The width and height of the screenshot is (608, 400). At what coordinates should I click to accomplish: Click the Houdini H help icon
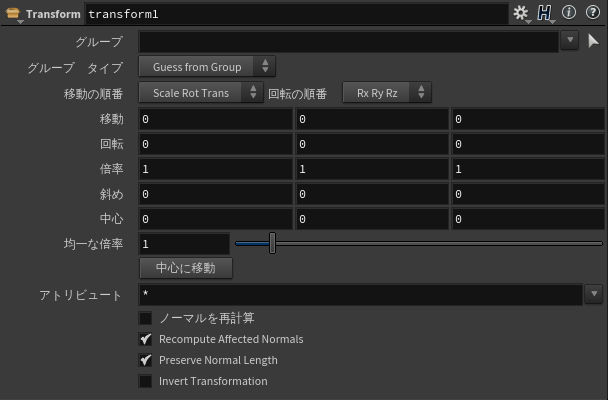pos(545,14)
